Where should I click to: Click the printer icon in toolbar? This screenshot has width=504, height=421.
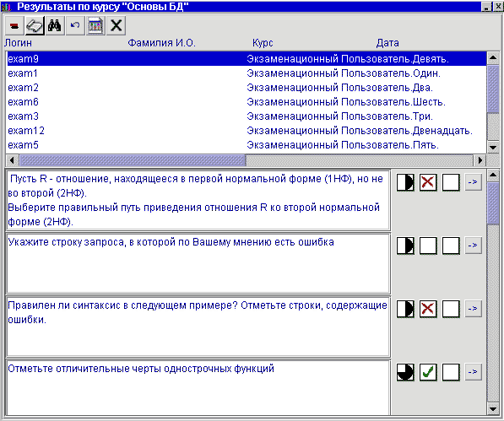35,25
